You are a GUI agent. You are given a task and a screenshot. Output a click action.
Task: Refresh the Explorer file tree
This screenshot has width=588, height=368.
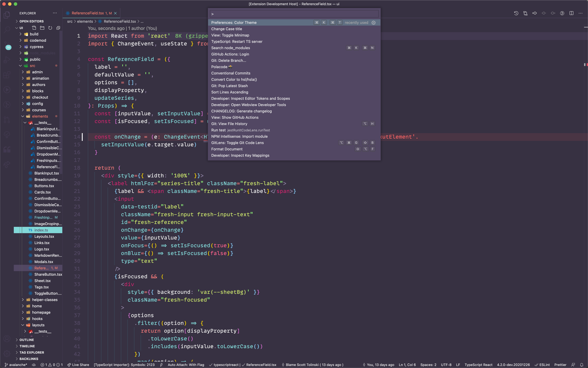coord(50,28)
